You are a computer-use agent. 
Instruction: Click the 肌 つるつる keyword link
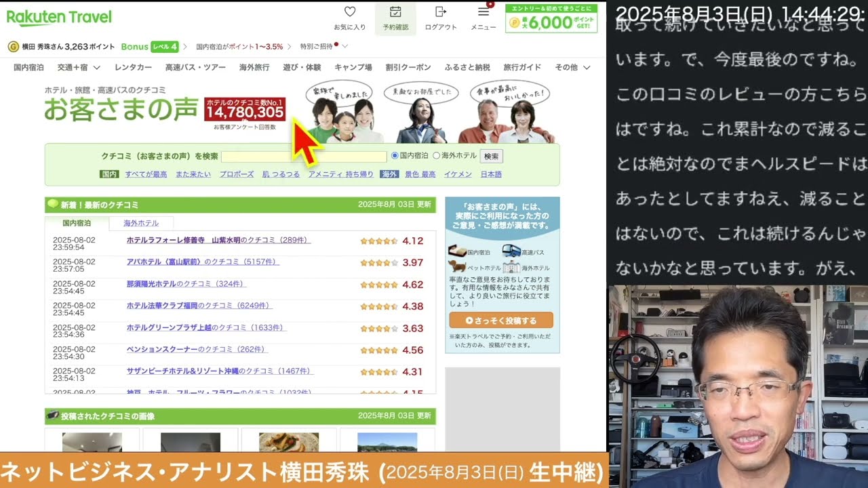[281, 174]
